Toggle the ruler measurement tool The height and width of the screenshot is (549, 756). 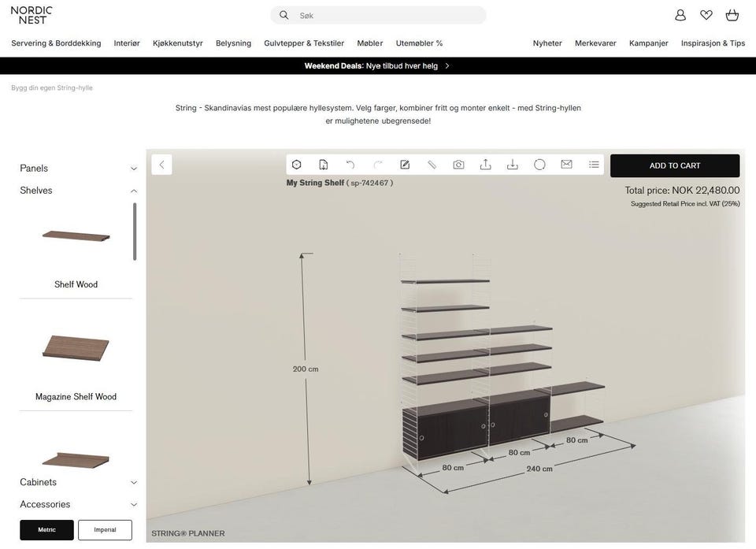tap(432, 165)
